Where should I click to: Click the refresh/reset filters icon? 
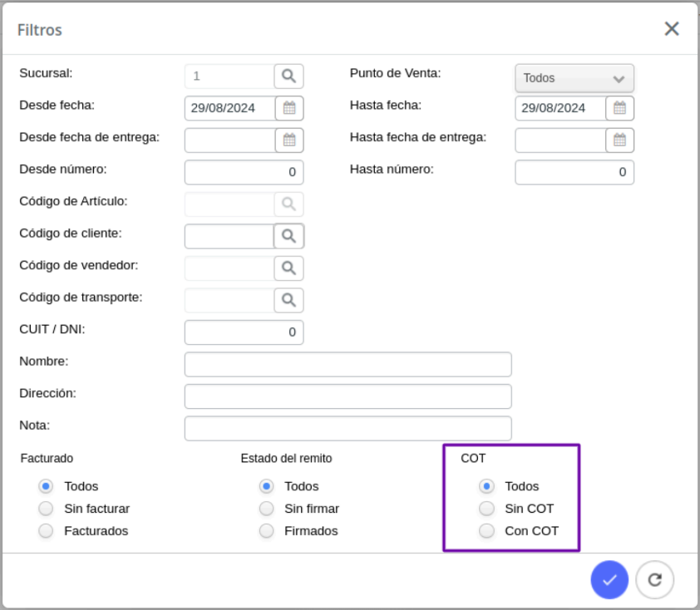coord(654,579)
